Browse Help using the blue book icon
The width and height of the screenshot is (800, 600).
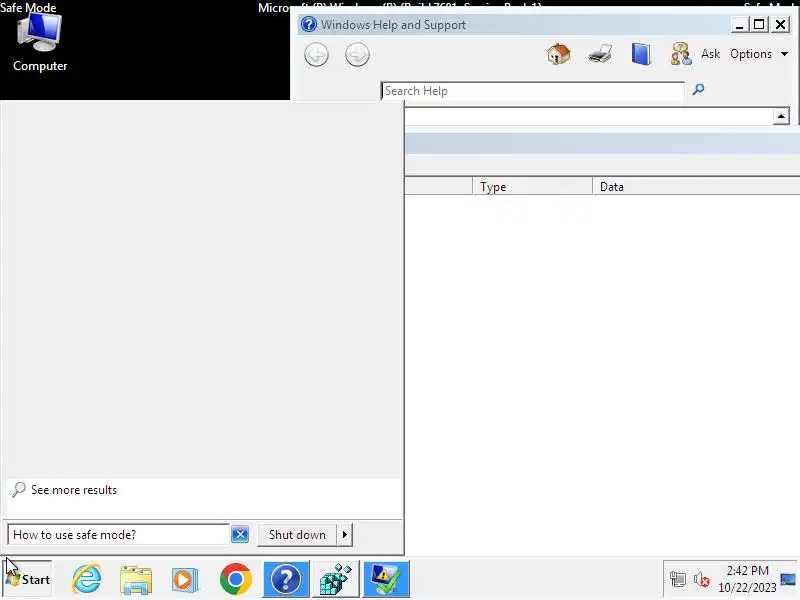[641, 54]
